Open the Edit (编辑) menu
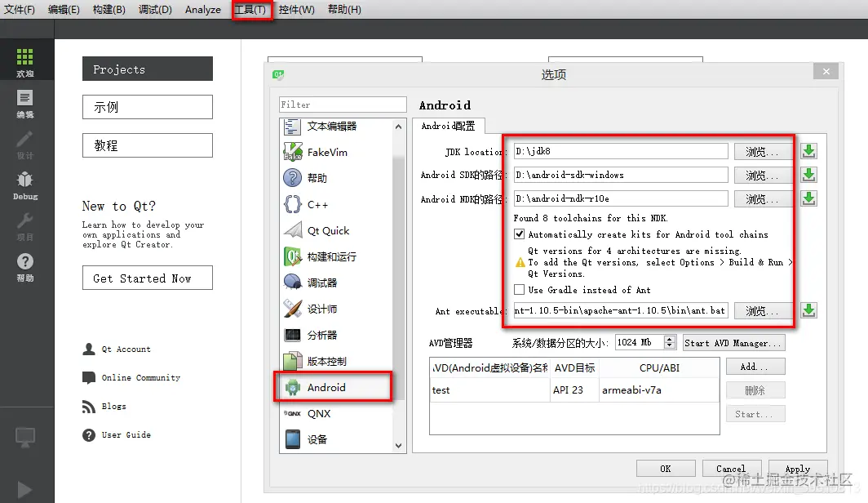Screen dimensions: 868x503 [x=64, y=10]
